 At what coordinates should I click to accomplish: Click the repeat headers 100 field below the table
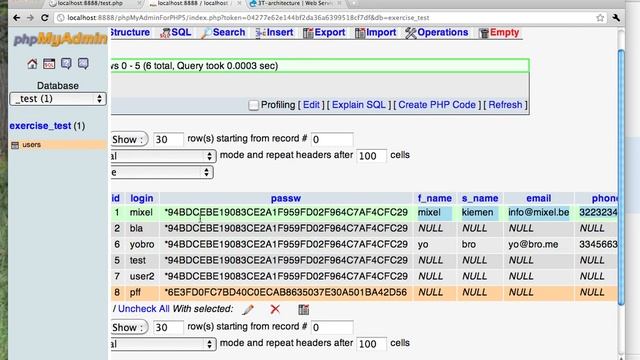pos(371,344)
